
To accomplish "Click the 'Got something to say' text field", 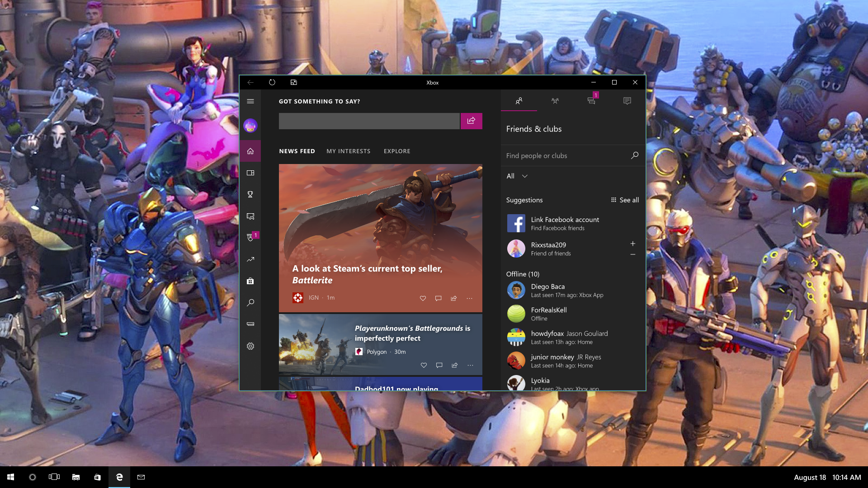I will click(369, 121).
